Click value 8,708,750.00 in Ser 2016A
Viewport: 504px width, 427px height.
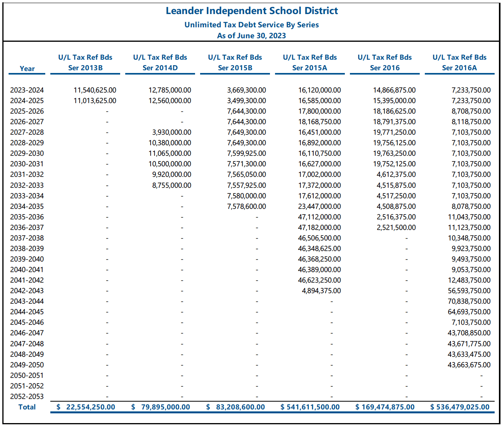click(x=471, y=111)
